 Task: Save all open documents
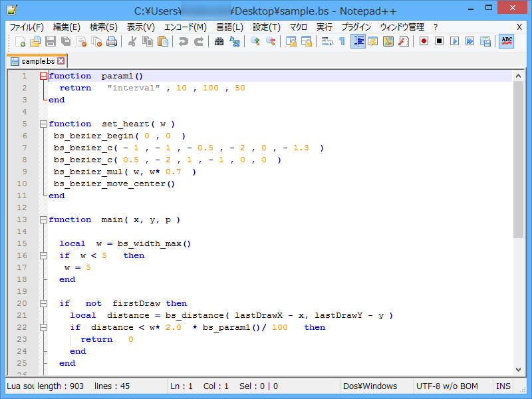pos(65,41)
